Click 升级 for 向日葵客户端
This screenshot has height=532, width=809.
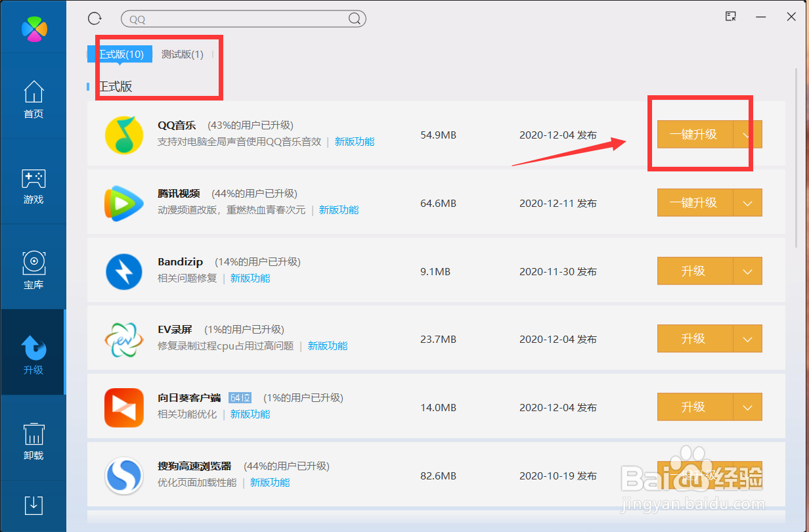(x=693, y=407)
